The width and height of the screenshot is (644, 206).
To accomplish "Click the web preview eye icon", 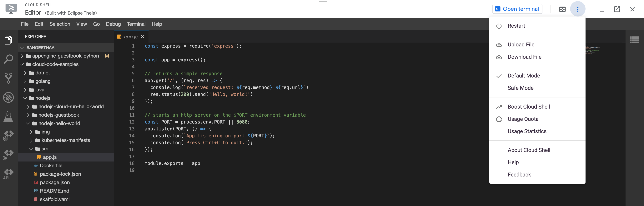I will coord(562,9).
